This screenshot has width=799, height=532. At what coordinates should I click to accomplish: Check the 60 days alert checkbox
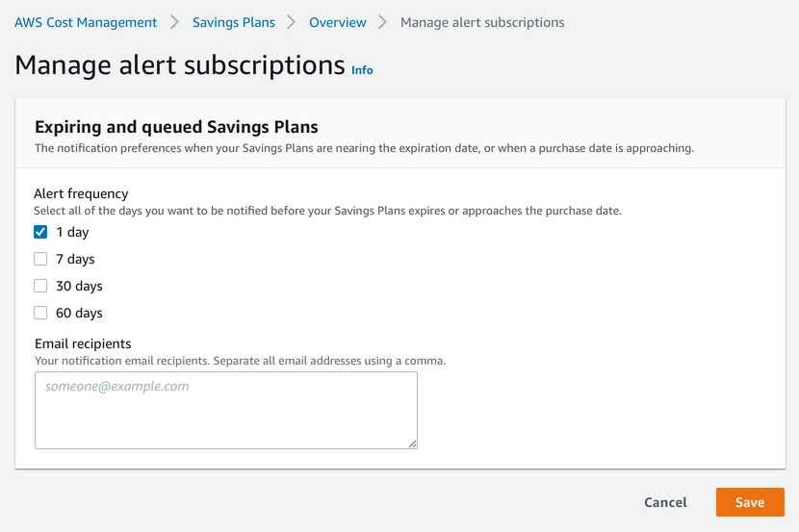(40, 313)
